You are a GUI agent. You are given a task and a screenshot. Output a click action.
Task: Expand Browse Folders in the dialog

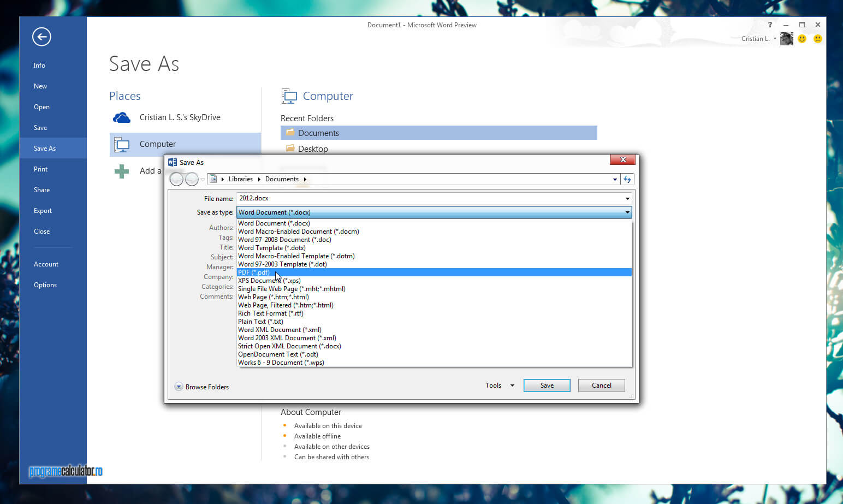tap(201, 387)
